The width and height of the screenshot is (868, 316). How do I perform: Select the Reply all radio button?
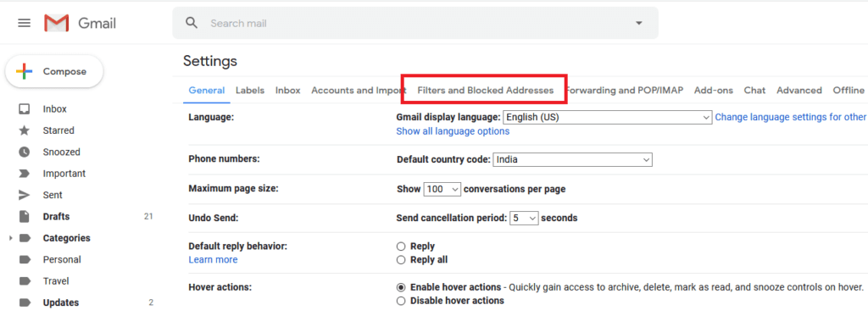click(401, 260)
